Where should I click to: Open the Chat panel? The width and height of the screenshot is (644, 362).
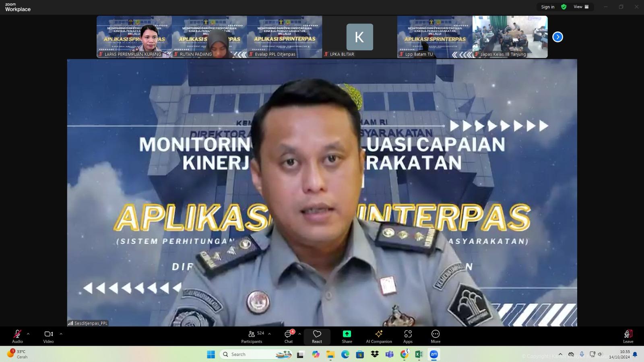pyautogui.click(x=289, y=337)
